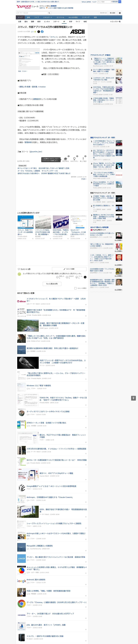Viewport: 138px width, 644px height.
Task: Click the うーん reaction on comment
Action: click(x=79, y=277)
